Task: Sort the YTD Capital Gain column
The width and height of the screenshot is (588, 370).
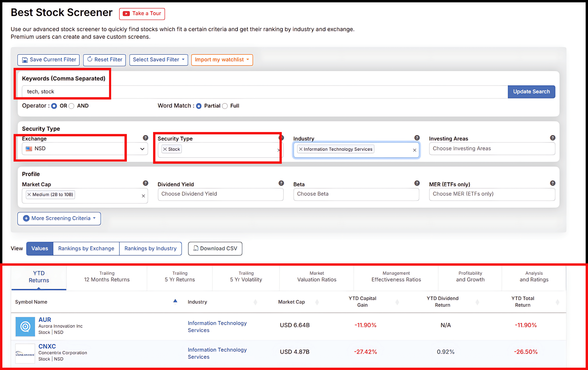Action: pyautogui.click(x=397, y=302)
